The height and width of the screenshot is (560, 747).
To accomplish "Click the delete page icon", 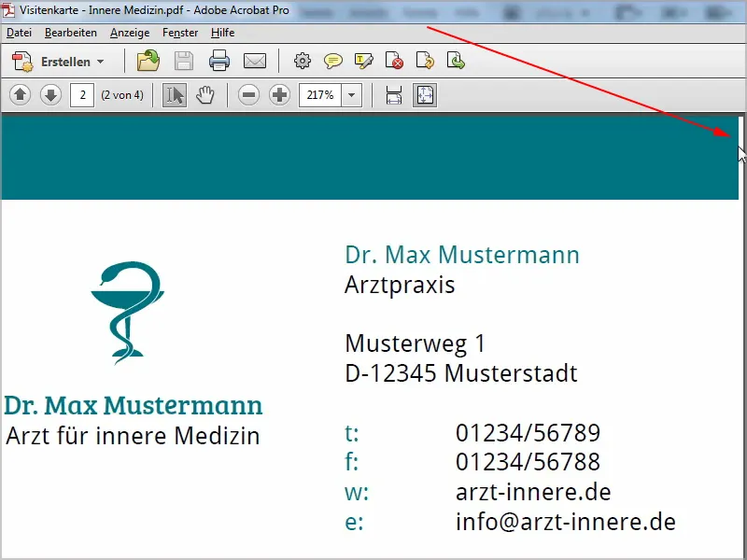I will click(x=394, y=61).
